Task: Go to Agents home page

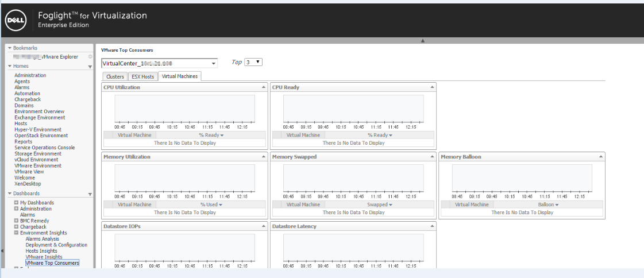Action: coord(22,82)
